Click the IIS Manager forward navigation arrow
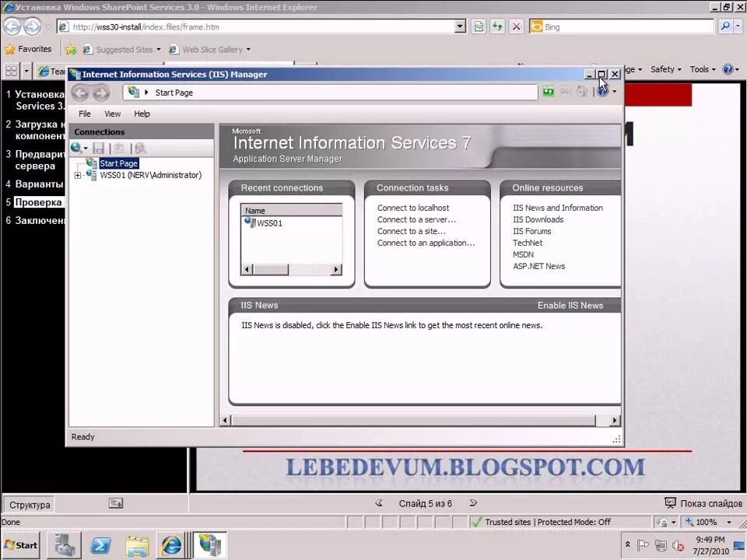The image size is (747, 560). (100, 93)
